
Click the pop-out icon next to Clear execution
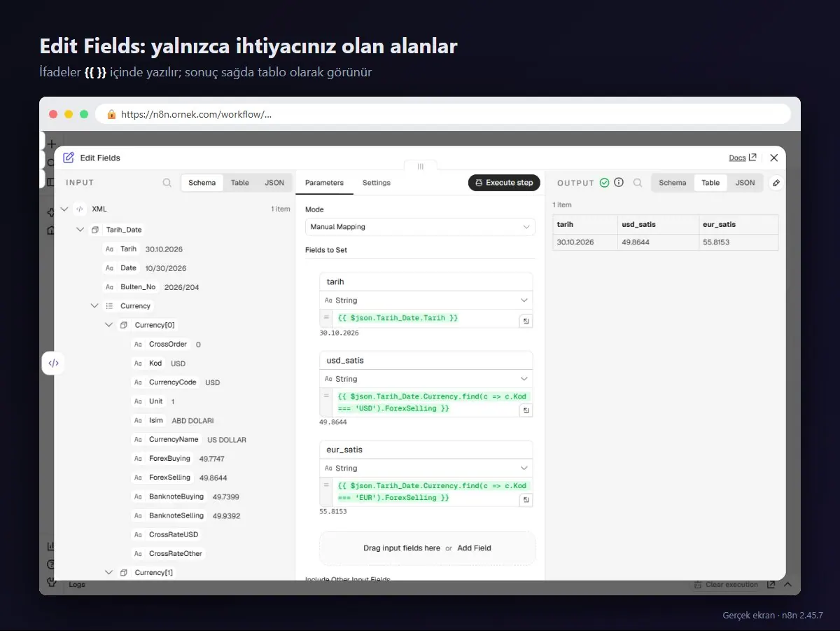tap(771, 585)
